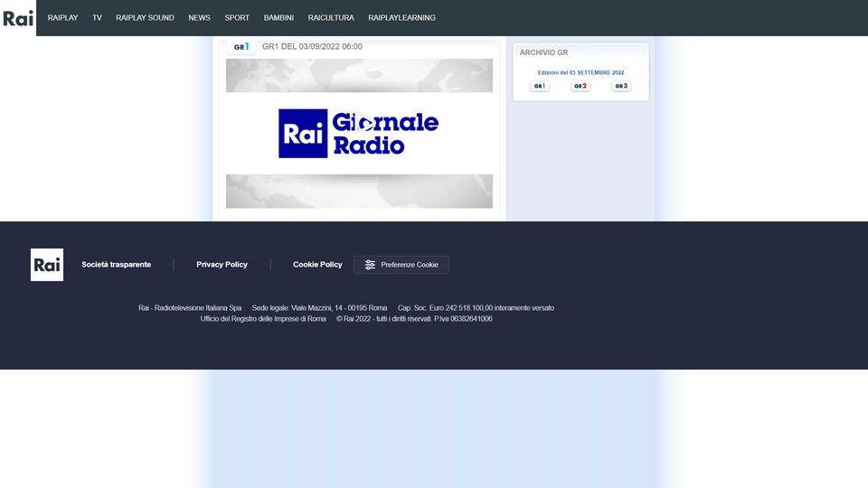Open the Cookie Policy link
868x488 pixels.
(317, 265)
